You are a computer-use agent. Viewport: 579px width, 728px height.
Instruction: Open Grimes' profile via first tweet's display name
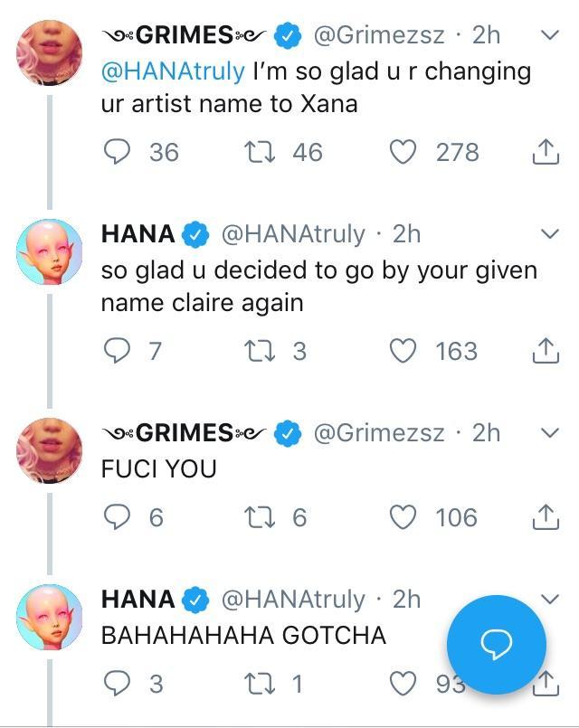(184, 34)
